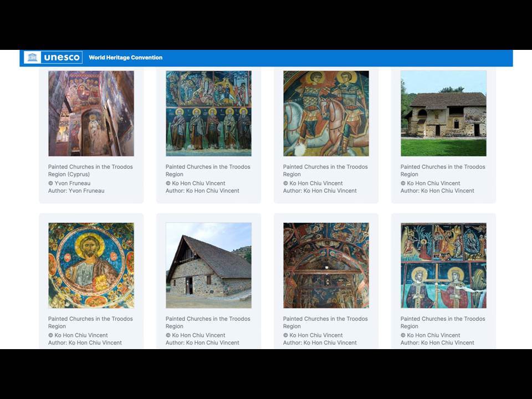This screenshot has width=532, height=399.
Task: Click '© Yvon Fruneau' copyright text
Action: click(x=69, y=183)
